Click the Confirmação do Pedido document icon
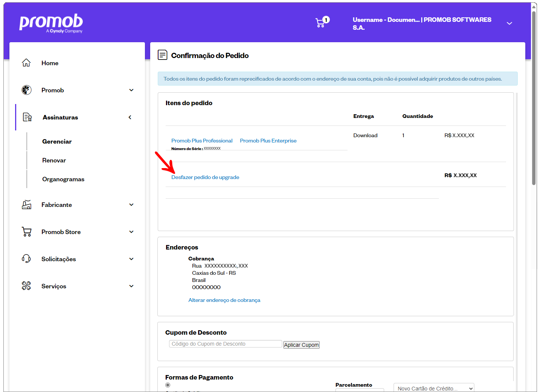540x392 pixels. tap(162, 55)
